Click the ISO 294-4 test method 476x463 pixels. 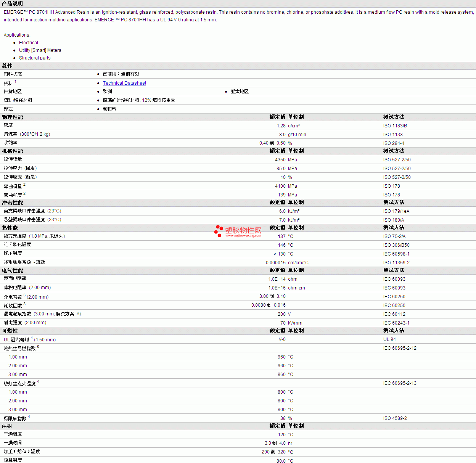pyautogui.click(x=394, y=143)
